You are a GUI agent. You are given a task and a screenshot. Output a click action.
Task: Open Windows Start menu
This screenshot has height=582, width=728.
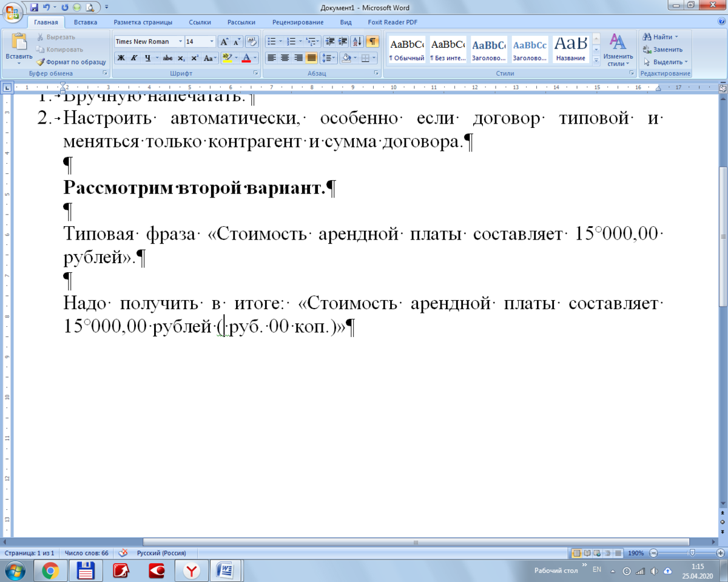click(15, 570)
